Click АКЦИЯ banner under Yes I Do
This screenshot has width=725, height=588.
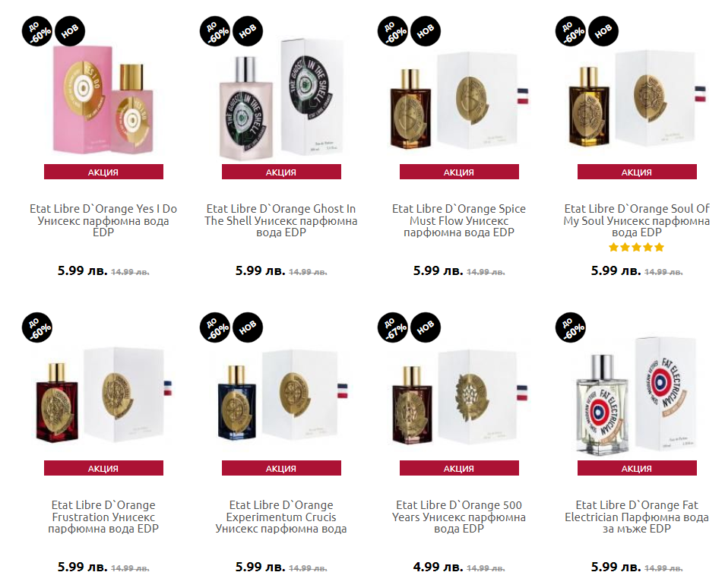click(x=103, y=172)
